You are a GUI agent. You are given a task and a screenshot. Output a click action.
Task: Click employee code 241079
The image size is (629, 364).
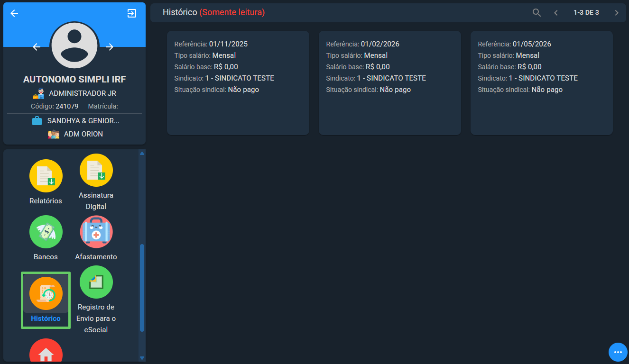(67, 106)
